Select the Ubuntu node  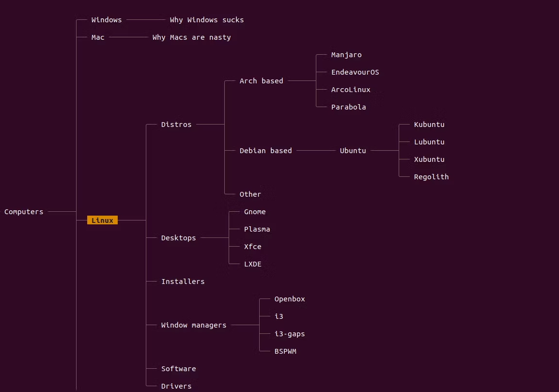pyautogui.click(x=353, y=151)
